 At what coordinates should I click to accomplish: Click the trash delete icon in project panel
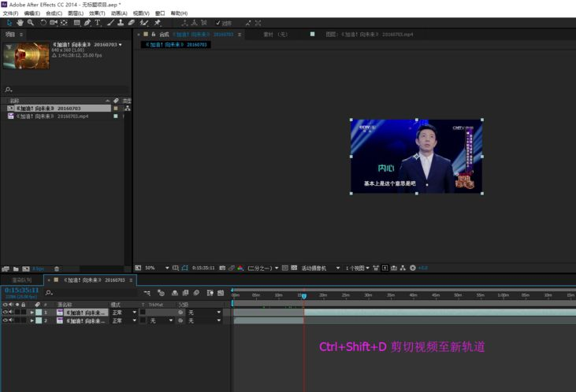coord(58,268)
